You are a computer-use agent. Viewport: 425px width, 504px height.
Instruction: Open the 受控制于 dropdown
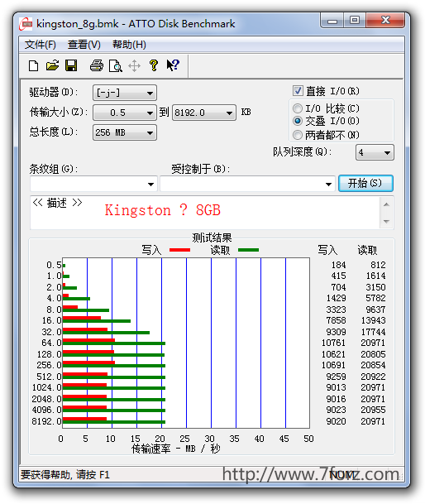click(247, 184)
